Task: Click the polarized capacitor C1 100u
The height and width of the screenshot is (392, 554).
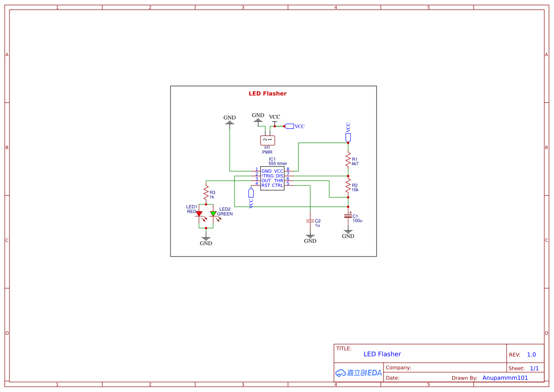Action: tap(348, 216)
